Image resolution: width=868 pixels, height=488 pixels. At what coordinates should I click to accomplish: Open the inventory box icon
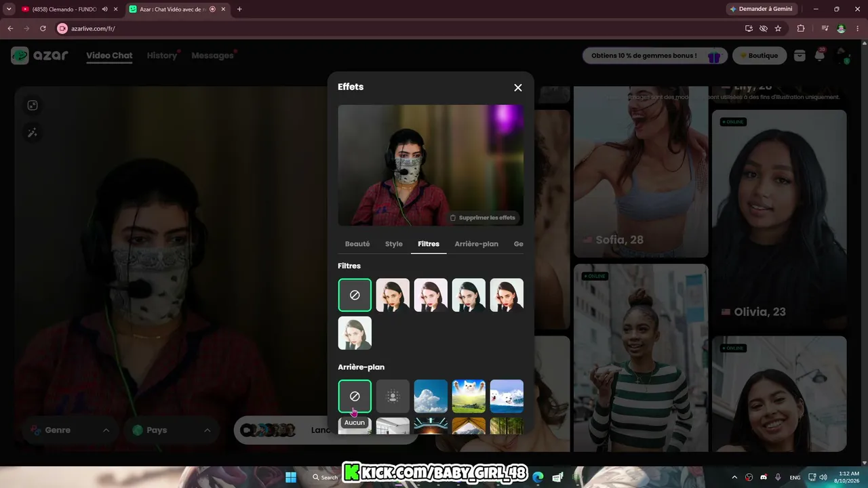[800, 56]
